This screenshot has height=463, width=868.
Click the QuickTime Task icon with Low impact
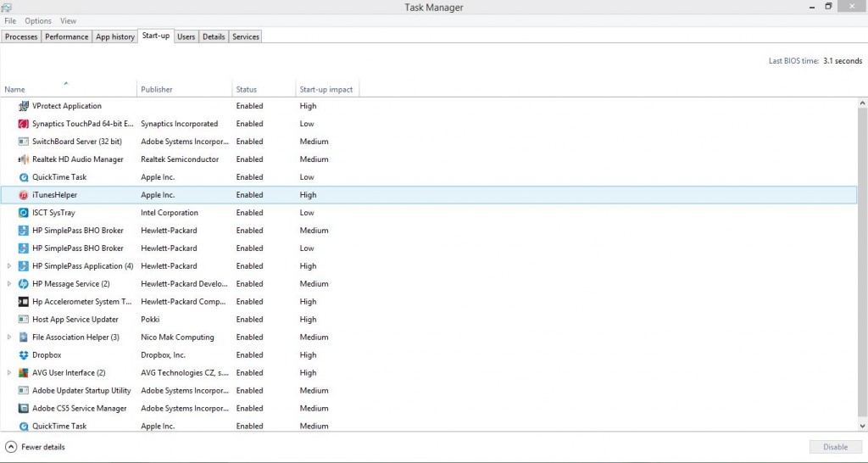point(23,177)
